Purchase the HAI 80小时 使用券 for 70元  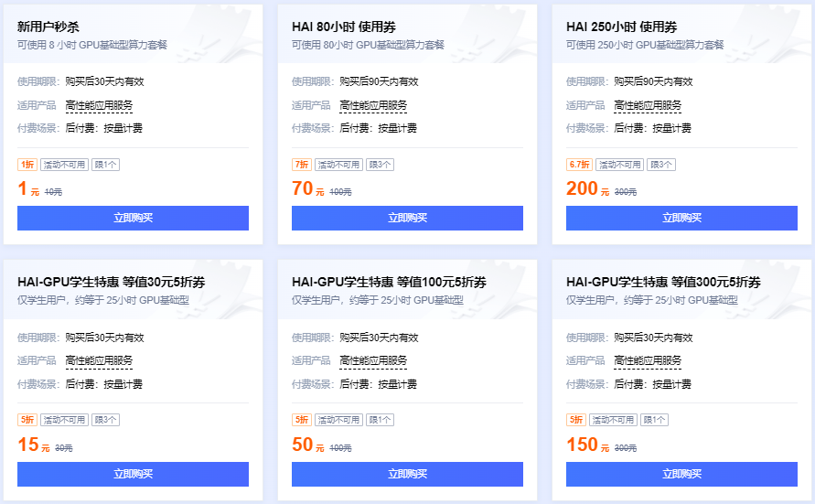[408, 218]
